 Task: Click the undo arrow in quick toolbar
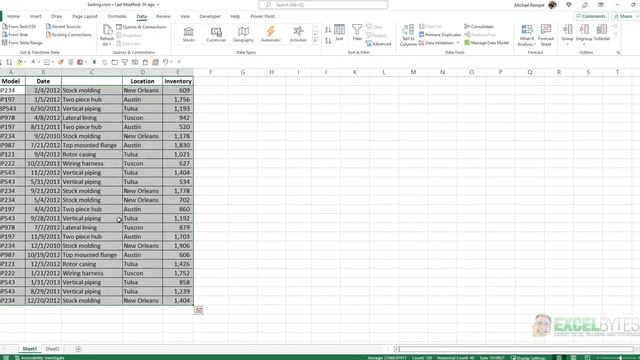[165, 62]
